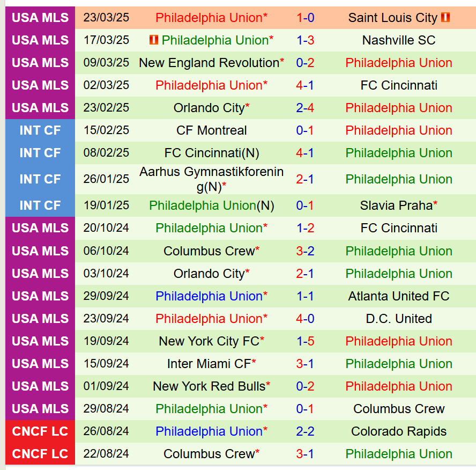Click the CNCF LC label on the 26/08/24 row
The width and height of the screenshot is (476, 470).
tap(40, 431)
